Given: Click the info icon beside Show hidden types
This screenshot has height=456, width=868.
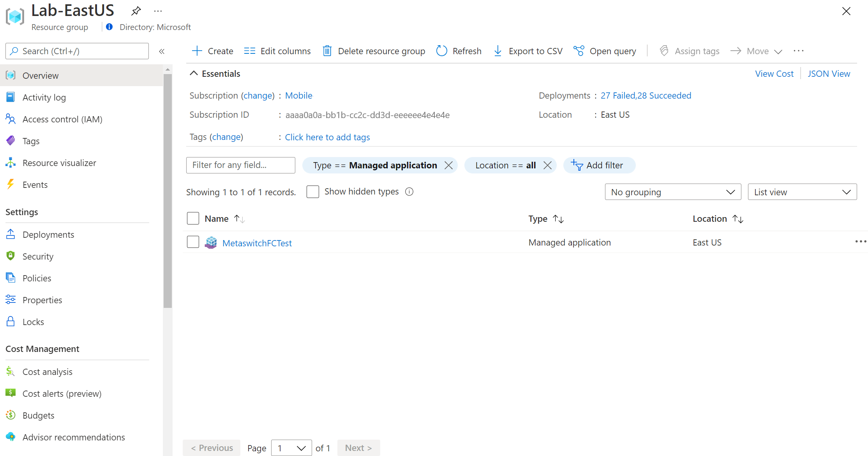Looking at the screenshot, I should point(409,192).
